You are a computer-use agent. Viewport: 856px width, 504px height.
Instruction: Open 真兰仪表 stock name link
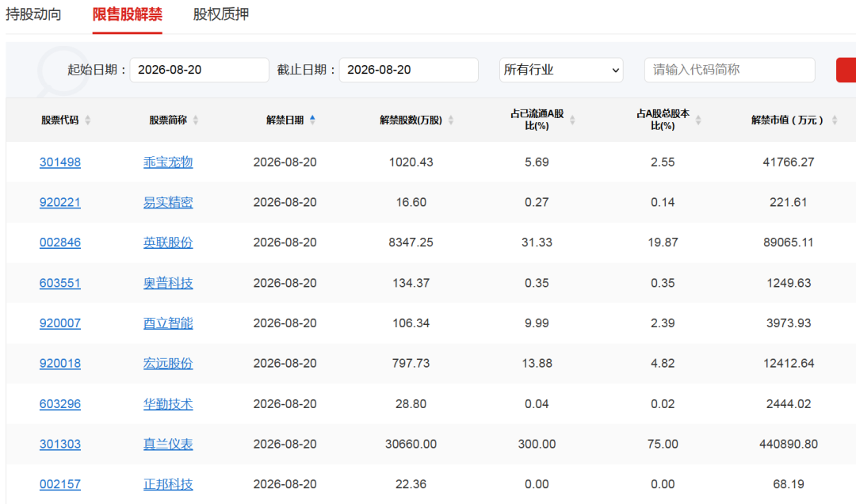(x=168, y=444)
